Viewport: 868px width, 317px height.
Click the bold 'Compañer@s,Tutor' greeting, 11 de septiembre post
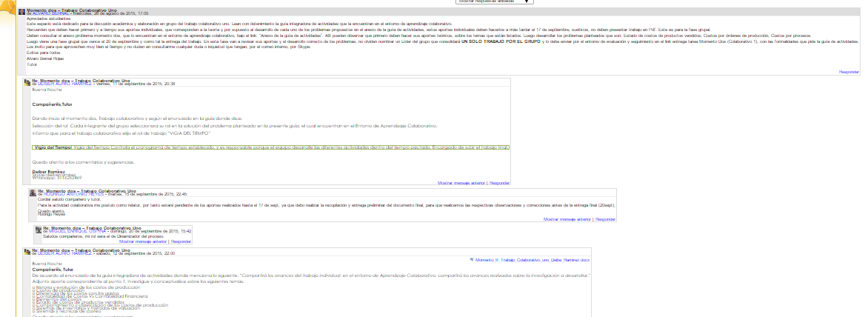pos(52,104)
